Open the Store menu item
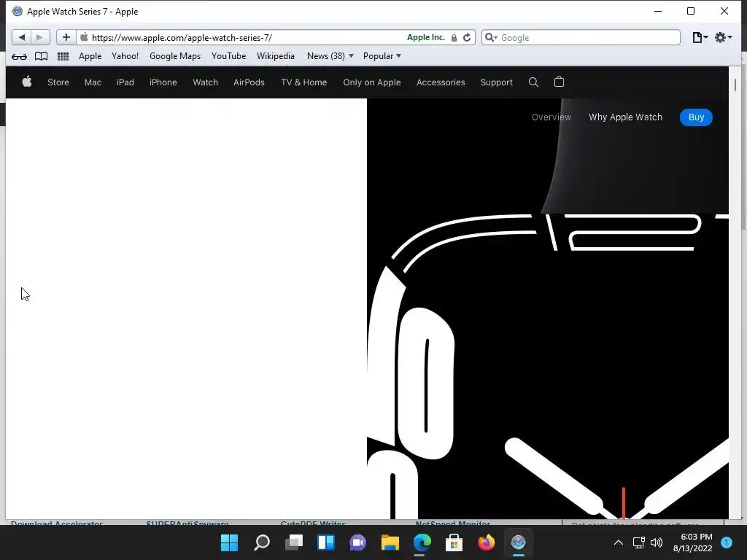The height and width of the screenshot is (560, 747). coord(58,82)
